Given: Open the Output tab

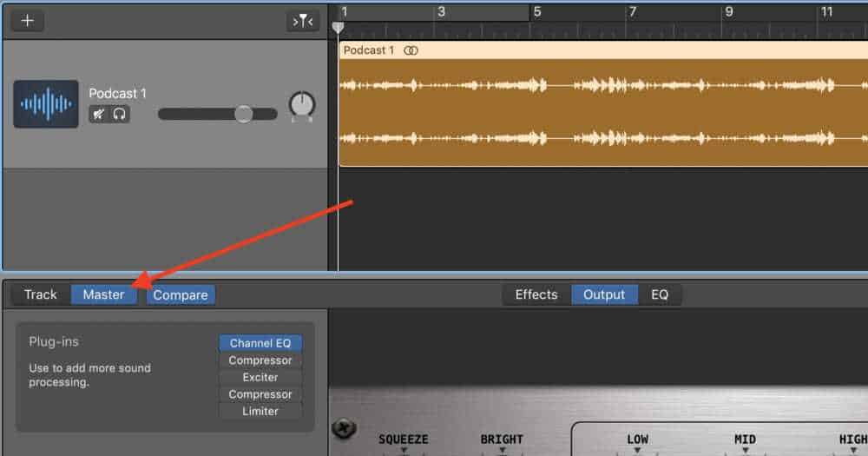Looking at the screenshot, I should point(604,294).
